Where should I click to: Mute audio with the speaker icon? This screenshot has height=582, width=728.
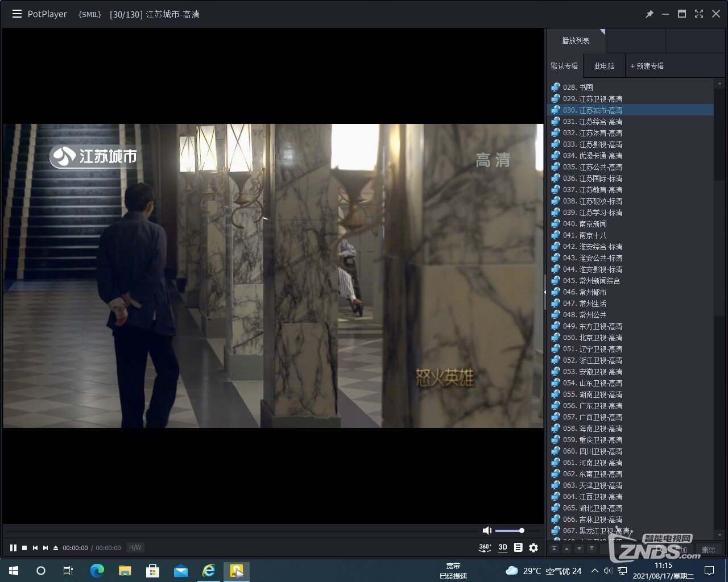487,530
